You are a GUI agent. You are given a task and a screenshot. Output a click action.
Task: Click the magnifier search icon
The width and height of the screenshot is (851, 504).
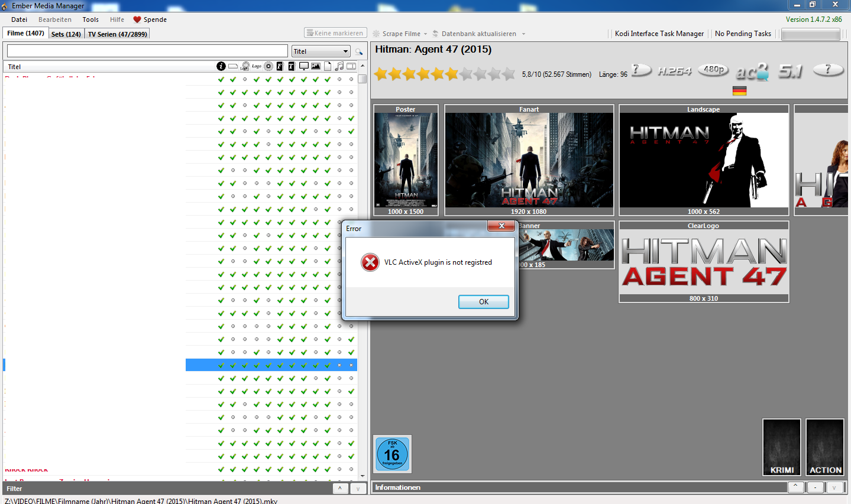pyautogui.click(x=358, y=51)
